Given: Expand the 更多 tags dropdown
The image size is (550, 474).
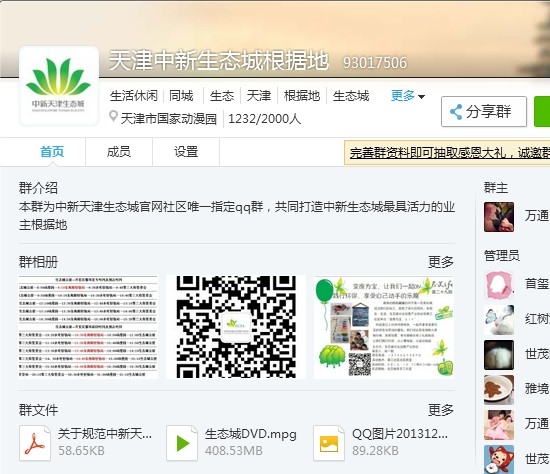Looking at the screenshot, I should [408, 95].
